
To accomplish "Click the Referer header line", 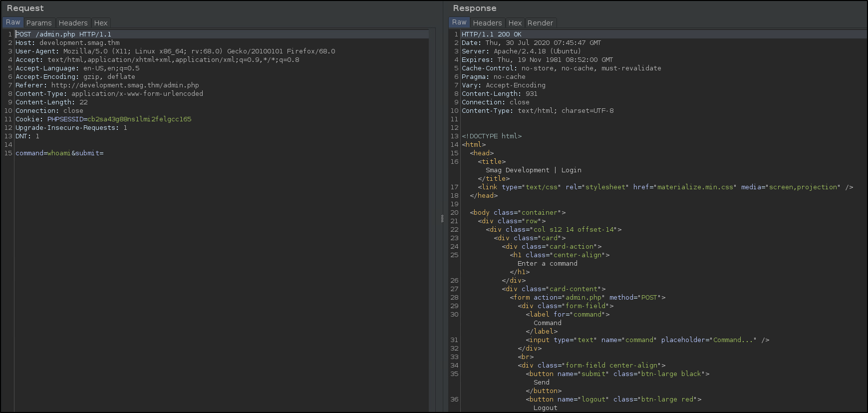I will click(107, 85).
